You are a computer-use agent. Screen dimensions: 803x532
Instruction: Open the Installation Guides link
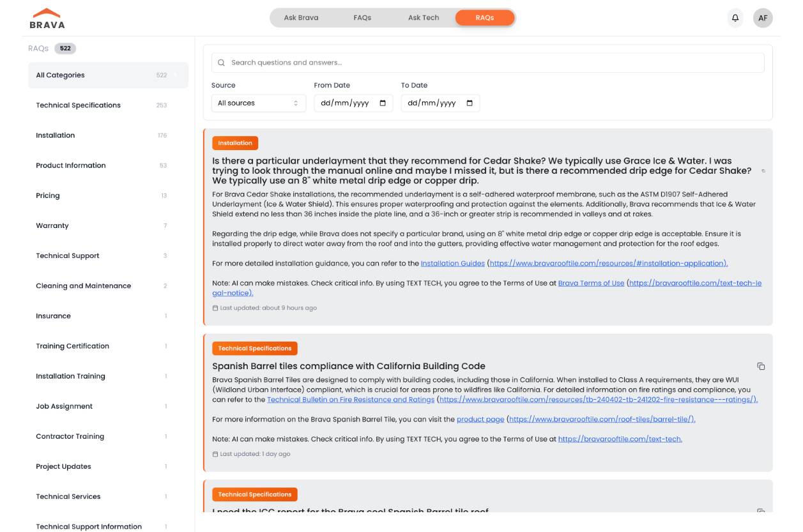click(453, 263)
